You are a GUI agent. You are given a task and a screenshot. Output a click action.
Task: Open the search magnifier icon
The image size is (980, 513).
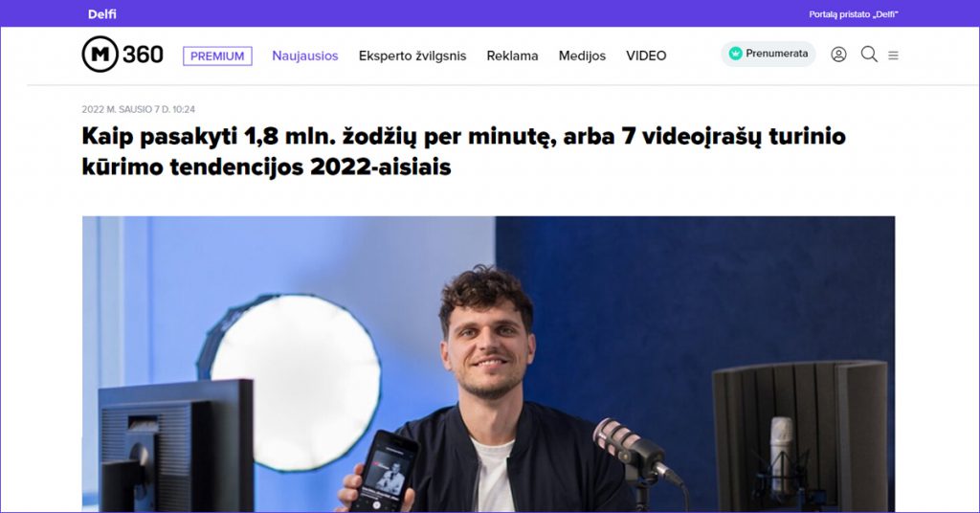[x=869, y=55]
